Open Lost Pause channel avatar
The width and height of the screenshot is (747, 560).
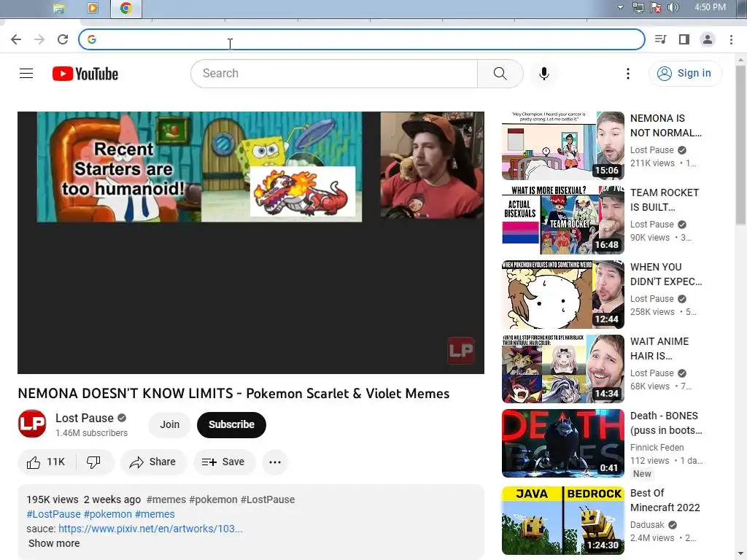[32, 424]
